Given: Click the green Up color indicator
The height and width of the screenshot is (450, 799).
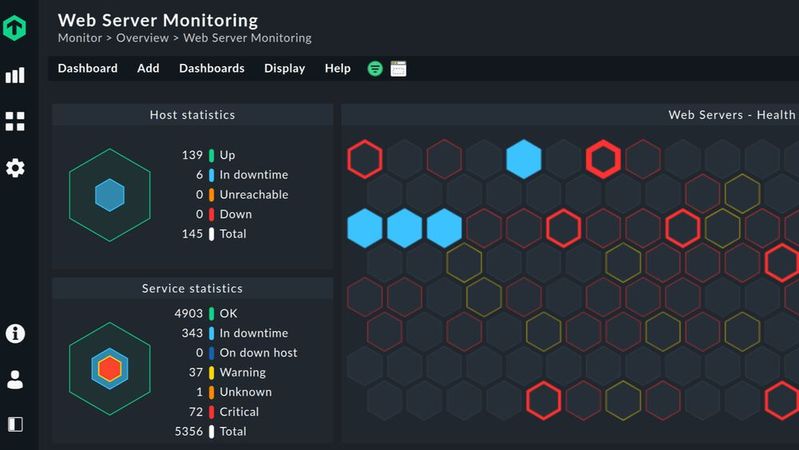Looking at the screenshot, I should click(211, 155).
